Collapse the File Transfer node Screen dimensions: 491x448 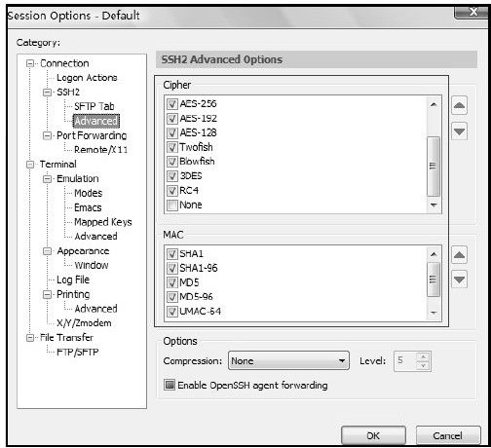[x=30, y=338]
